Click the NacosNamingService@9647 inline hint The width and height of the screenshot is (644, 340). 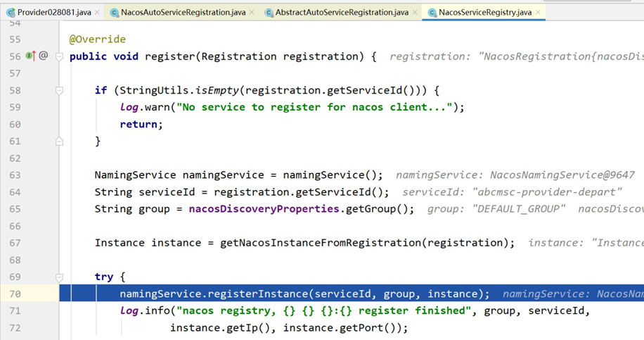click(515, 175)
